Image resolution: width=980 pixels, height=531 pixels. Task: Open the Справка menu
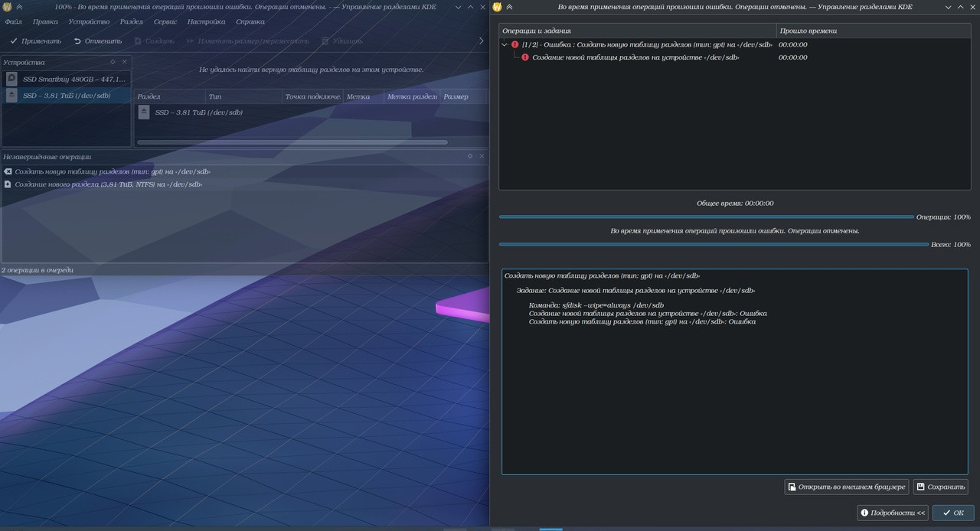tap(250, 21)
